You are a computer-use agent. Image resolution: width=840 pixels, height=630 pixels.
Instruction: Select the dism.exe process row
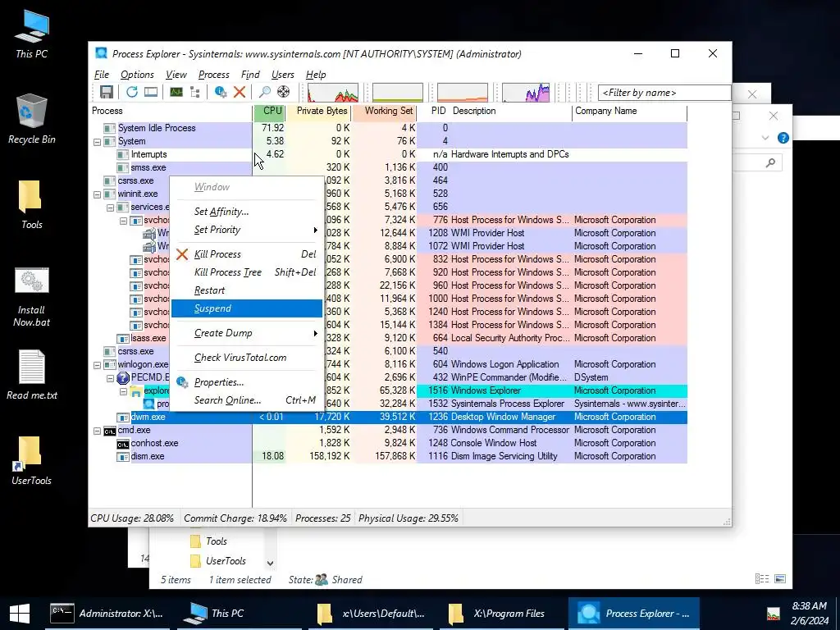pyautogui.click(x=388, y=456)
